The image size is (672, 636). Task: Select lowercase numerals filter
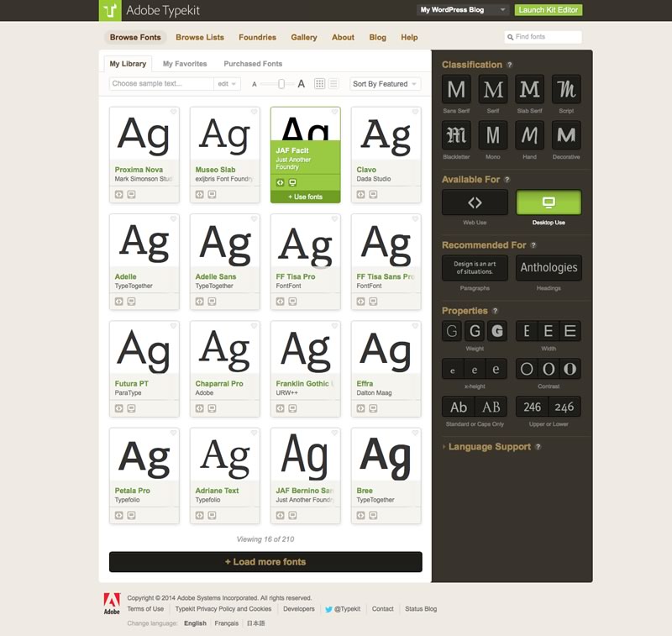click(x=564, y=407)
